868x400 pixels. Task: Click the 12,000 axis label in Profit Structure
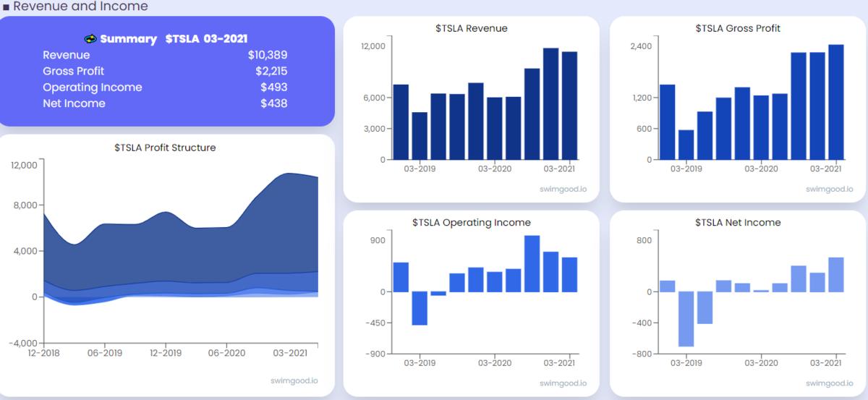tap(24, 165)
